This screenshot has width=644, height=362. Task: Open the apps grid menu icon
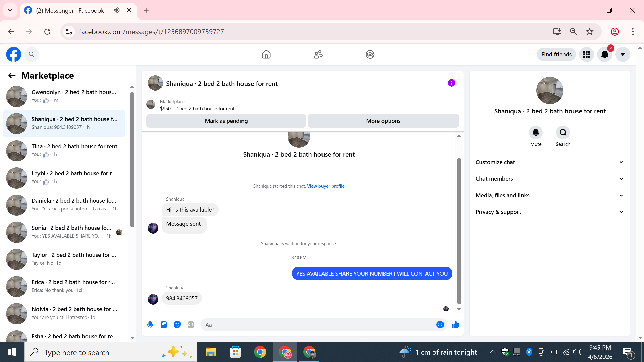coord(587,54)
